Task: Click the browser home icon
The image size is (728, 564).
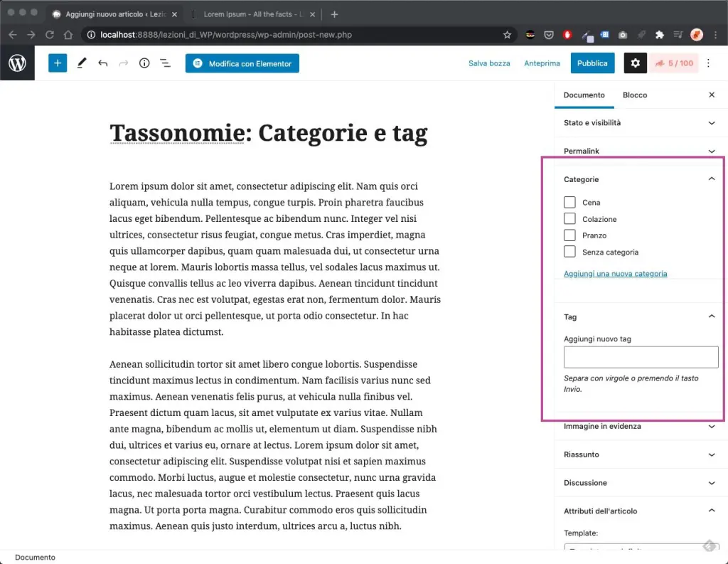Action: point(68,35)
